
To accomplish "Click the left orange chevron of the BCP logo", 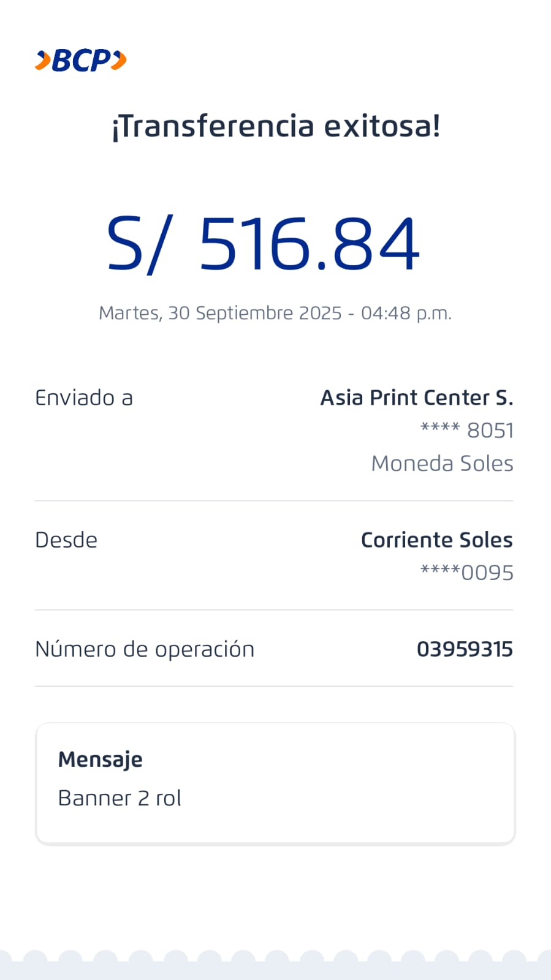I will click(43, 61).
